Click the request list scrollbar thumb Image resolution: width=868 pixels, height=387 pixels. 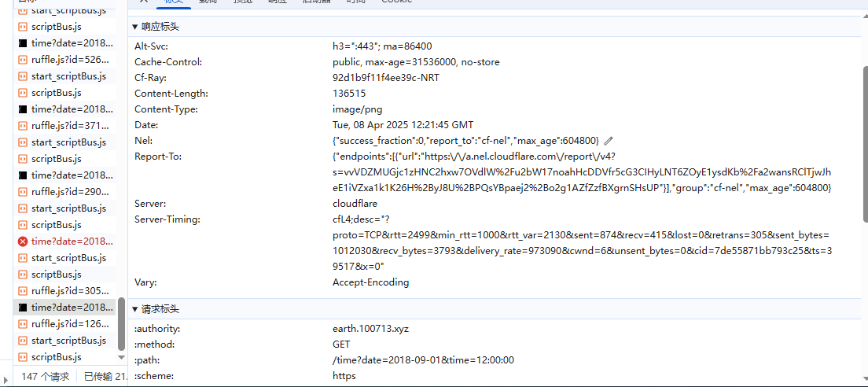121,322
